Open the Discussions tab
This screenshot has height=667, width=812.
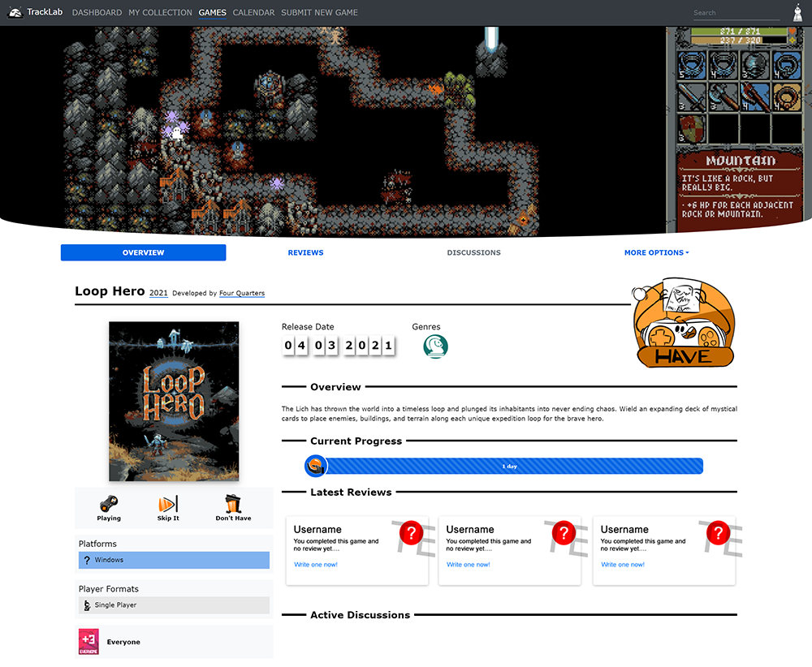(473, 252)
